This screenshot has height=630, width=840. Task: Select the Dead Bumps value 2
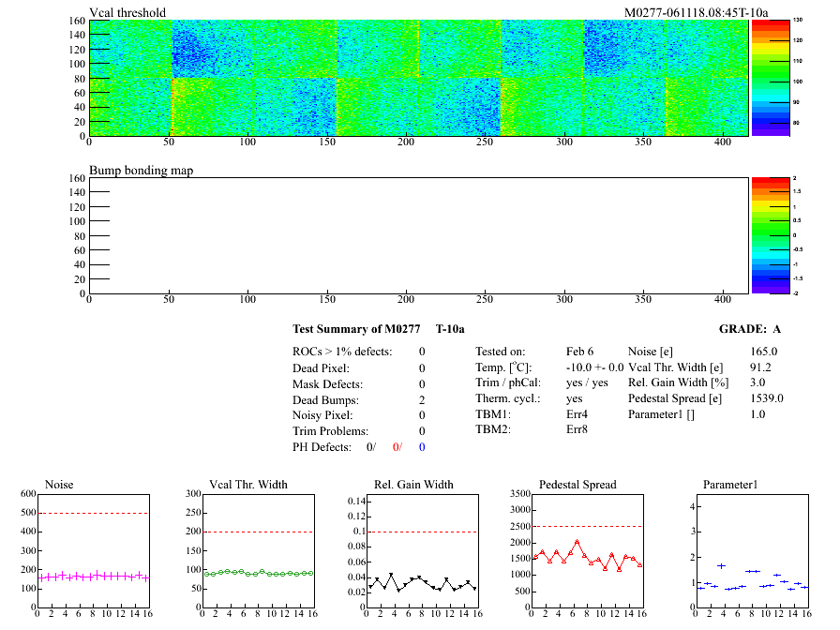pyautogui.click(x=422, y=399)
